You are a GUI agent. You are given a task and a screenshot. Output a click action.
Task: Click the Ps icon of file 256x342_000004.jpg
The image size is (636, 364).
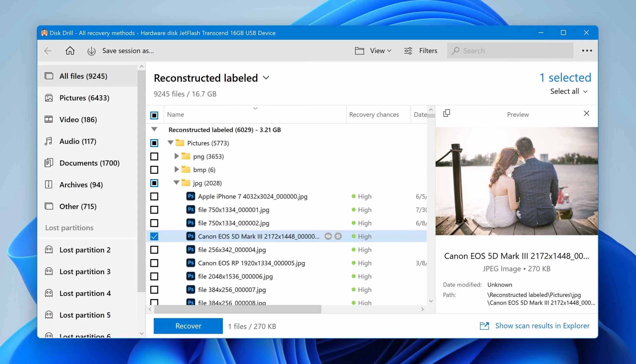tap(191, 249)
